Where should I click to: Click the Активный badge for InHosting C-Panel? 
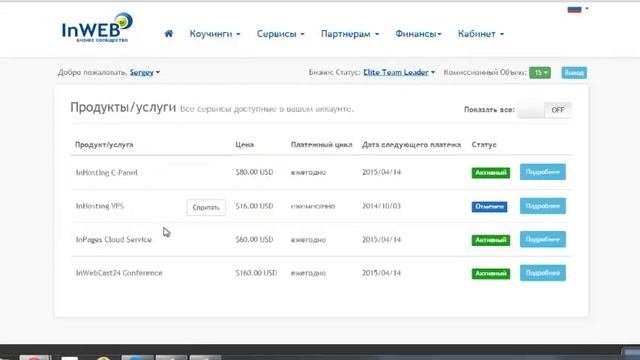(x=491, y=173)
